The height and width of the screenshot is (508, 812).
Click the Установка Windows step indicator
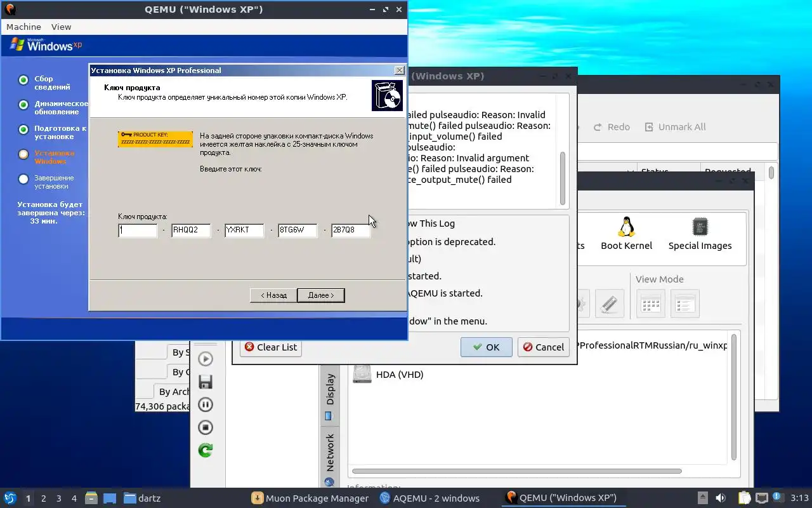pos(23,154)
